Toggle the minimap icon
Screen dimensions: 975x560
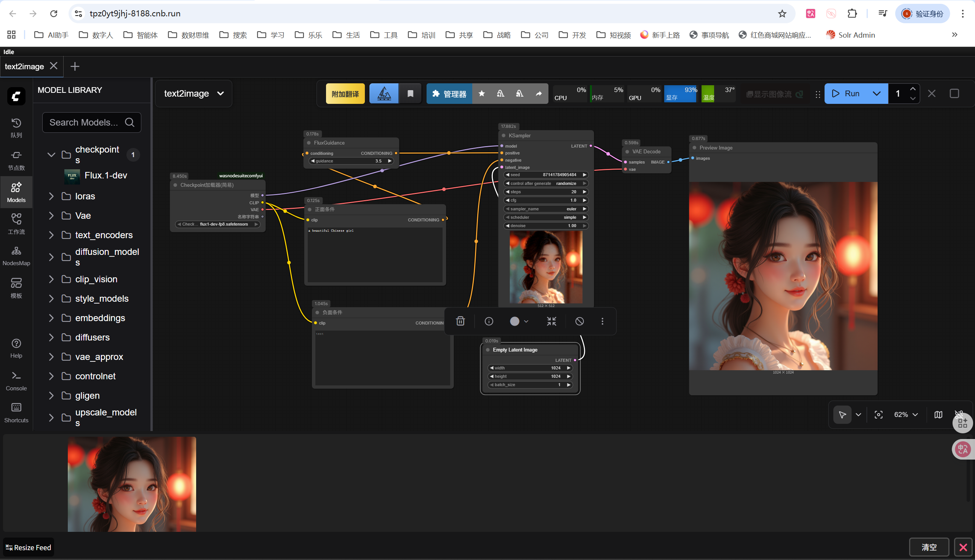click(x=938, y=415)
